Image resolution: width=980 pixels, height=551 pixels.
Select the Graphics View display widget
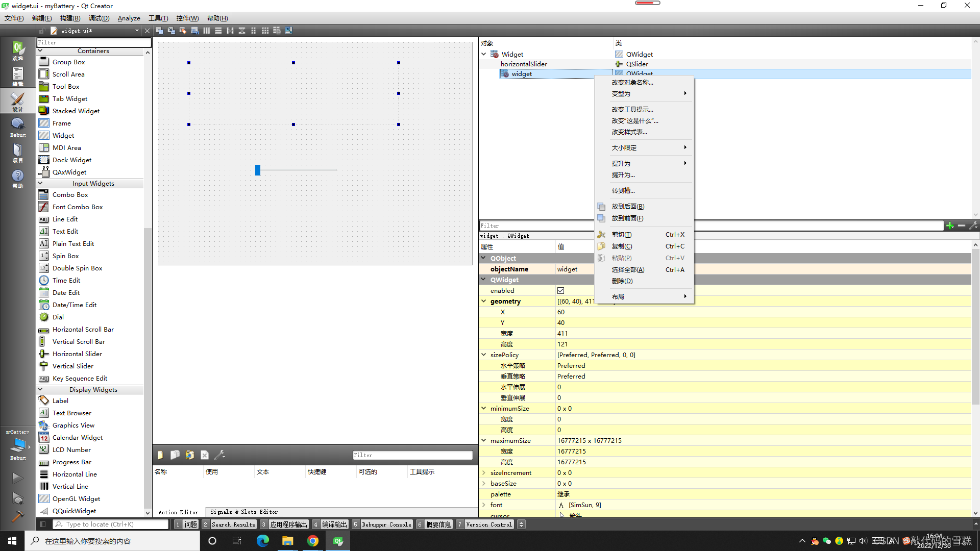click(x=72, y=424)
